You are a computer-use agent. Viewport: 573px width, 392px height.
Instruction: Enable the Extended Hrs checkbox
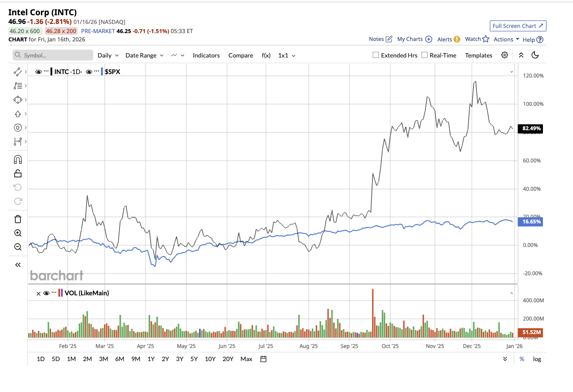coord(376,55)
